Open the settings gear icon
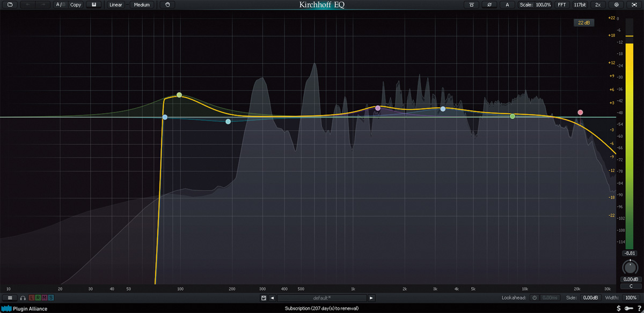This screenshot has width=644, height=313. 616,5
